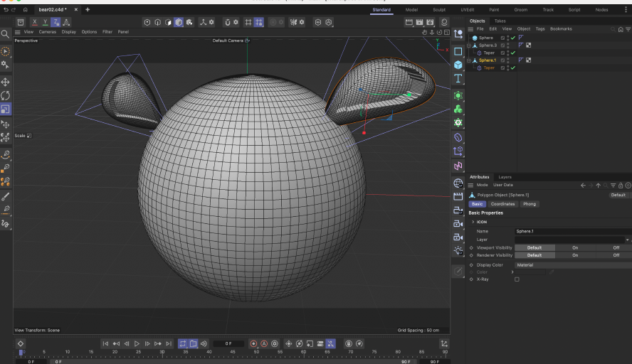Select the Move tool in left toolbar
Image resolution: width=632 pixels, height=364 pixels.
tap(6, 82)
